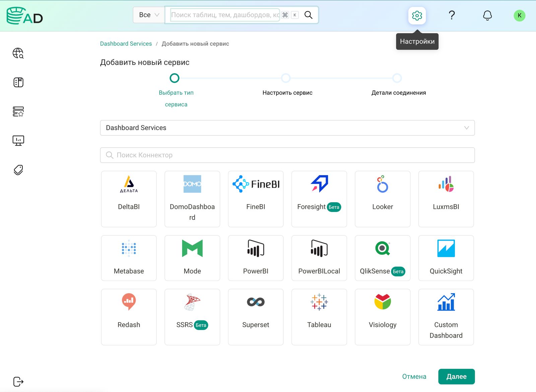The image size is (536, 392).
Task: Select the Superset connector card
Action: 256,317
